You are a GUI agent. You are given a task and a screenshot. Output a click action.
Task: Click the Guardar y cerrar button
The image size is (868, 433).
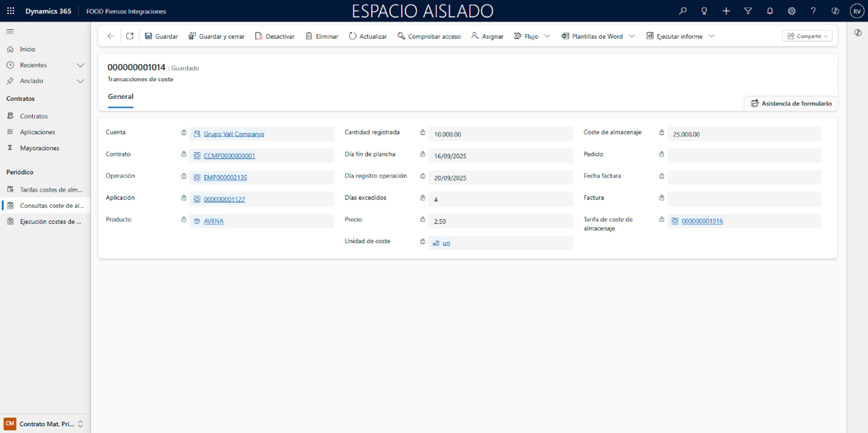(216, 36)
